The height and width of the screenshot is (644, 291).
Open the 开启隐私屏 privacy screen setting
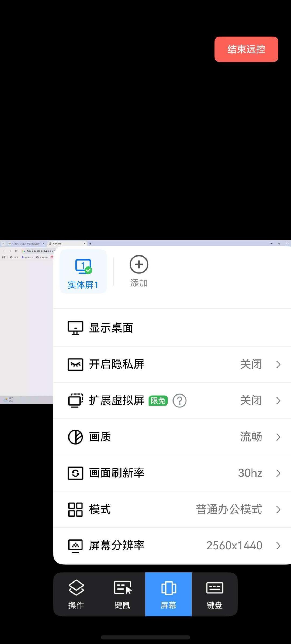172,364
